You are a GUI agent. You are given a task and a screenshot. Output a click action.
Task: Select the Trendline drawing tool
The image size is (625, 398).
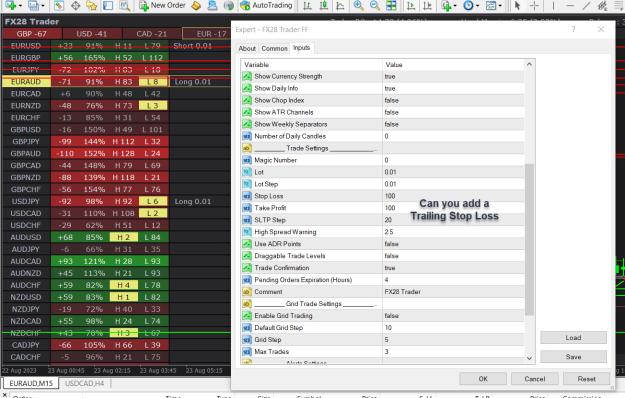(586, 5)
